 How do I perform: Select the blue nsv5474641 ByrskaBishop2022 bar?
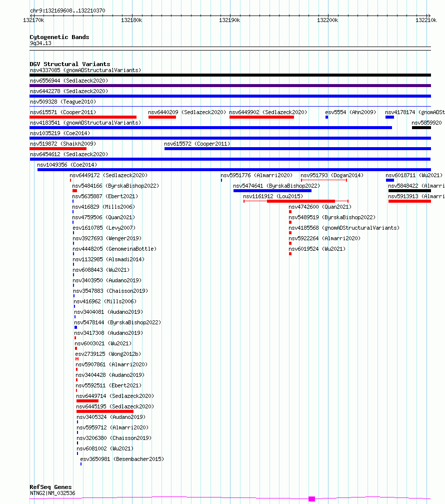pos(272,191)
